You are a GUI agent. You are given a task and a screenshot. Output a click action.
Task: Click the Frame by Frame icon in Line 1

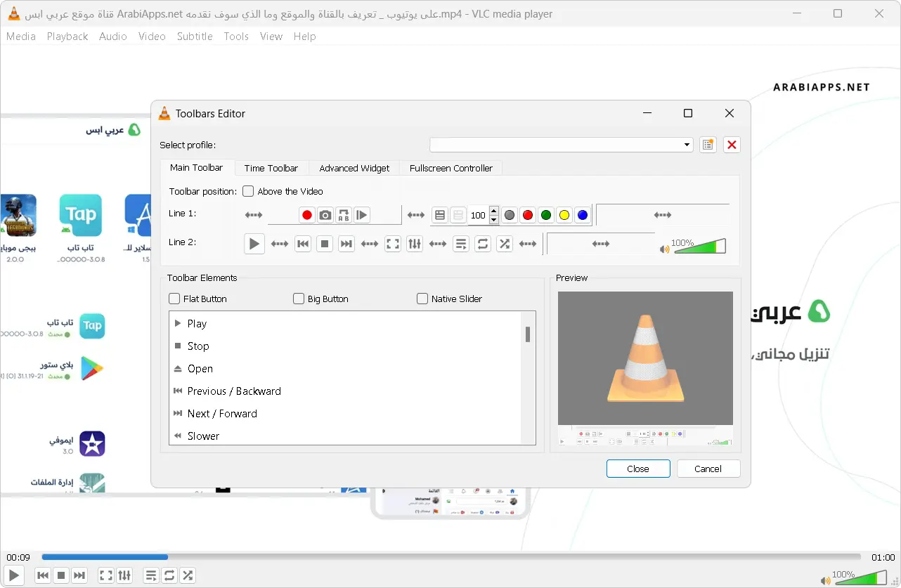pyautogui.click(x=361, y=214)
